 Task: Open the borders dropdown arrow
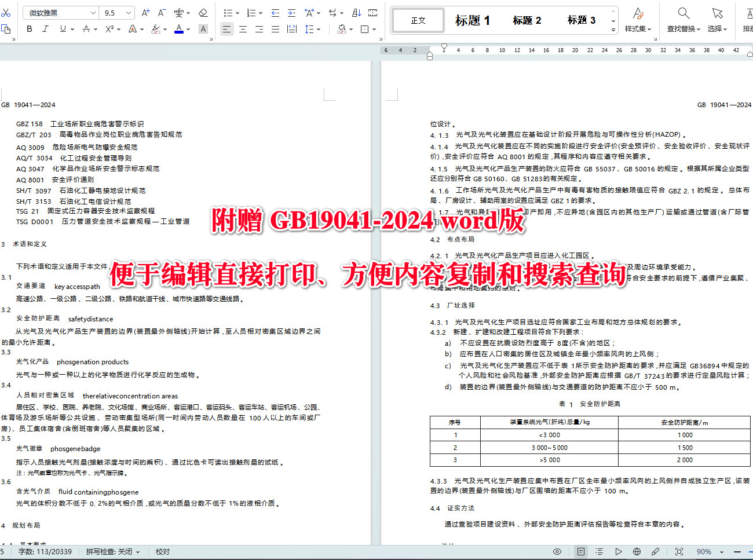[374, 28]
